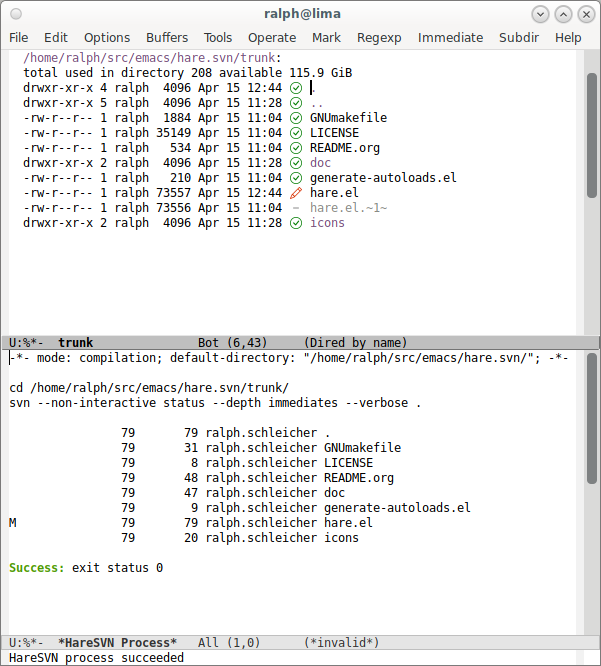
Task: Click the size 35149 of LICENSE row
Action: (x=173, y=133)
